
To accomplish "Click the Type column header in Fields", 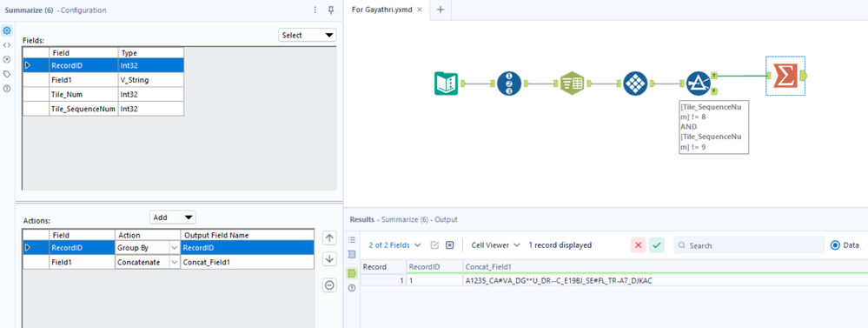I will 150,53.
